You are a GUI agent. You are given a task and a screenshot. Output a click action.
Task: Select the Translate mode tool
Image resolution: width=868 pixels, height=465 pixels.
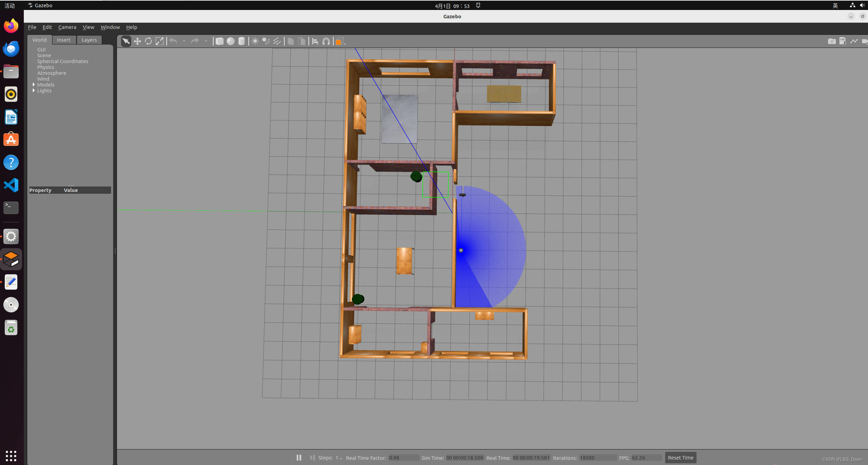137,41
